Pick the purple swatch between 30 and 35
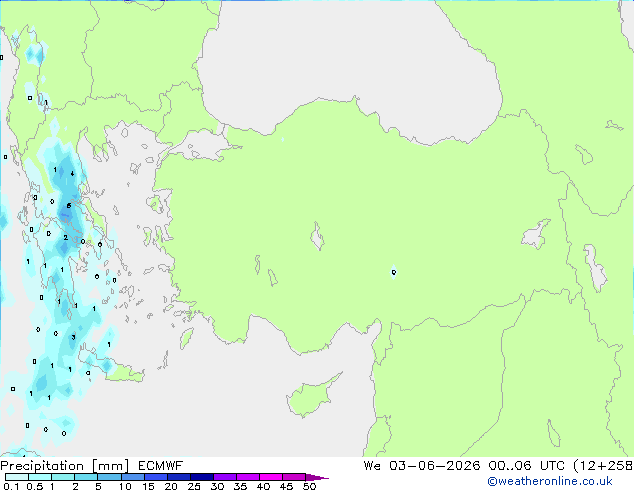Image resolution: width=634 pixels, height=490 pixels. point(224,477)
